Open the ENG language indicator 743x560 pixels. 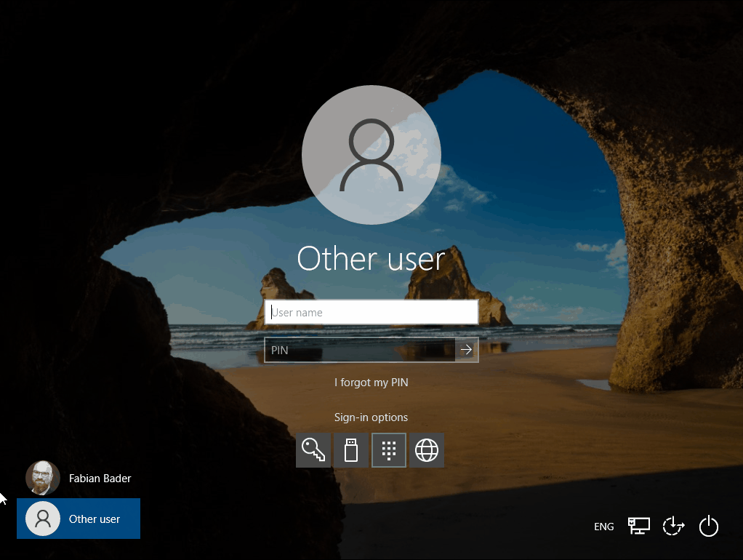(x=603, y=526)
